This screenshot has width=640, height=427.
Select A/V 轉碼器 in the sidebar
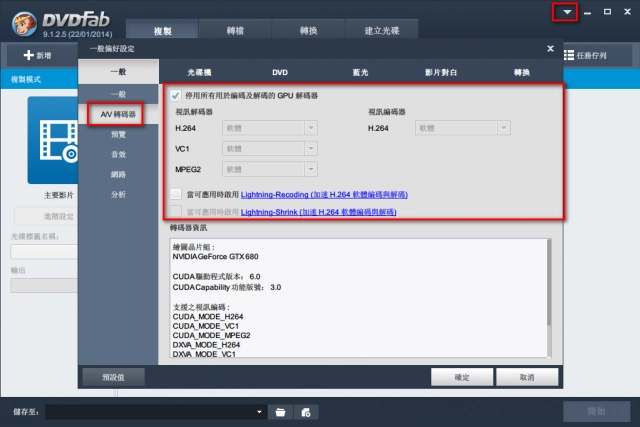[118, 114]
